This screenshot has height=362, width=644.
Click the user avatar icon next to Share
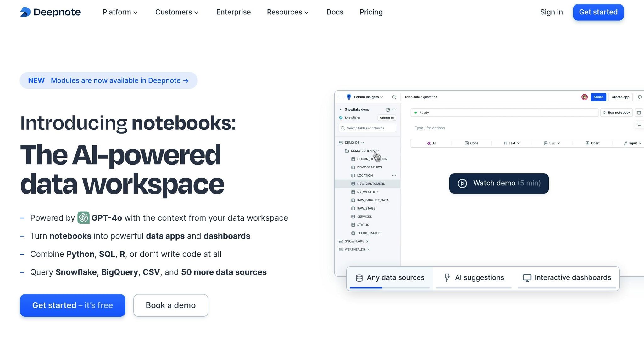point(585,97)
